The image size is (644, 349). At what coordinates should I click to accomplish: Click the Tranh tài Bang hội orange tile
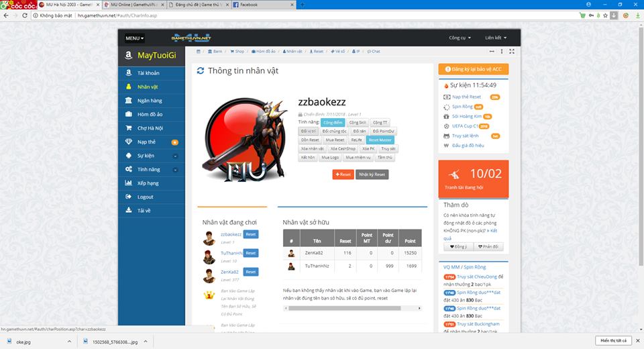[x=473, y=179]
